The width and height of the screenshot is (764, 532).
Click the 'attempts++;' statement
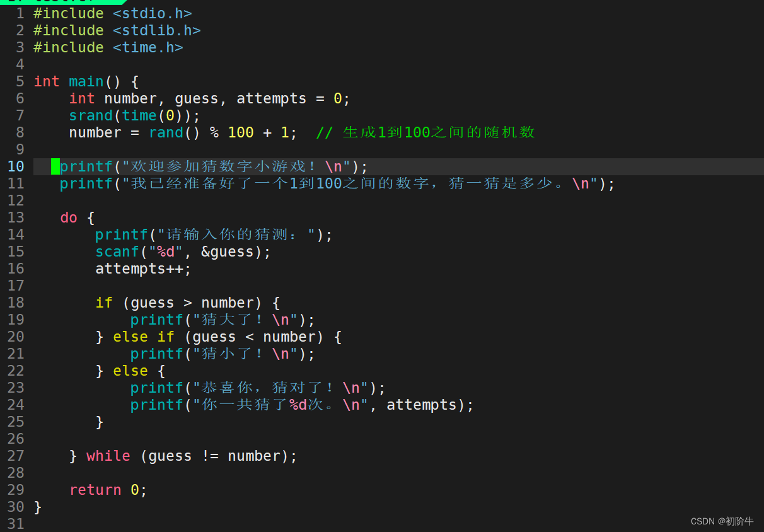tap(144, 269)
